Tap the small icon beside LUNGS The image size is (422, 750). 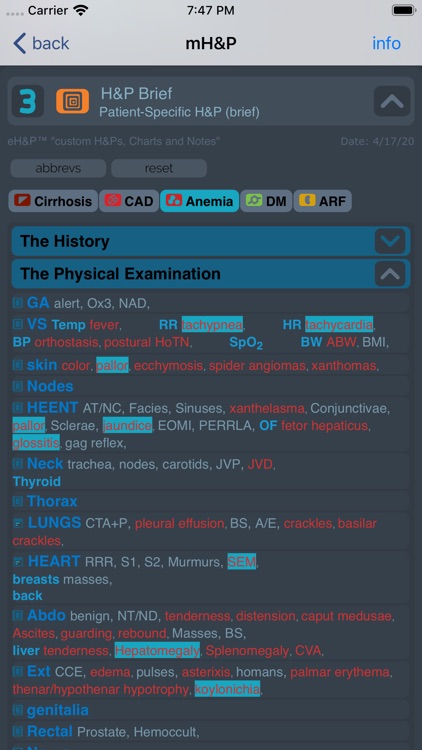(x=18, y=523)
